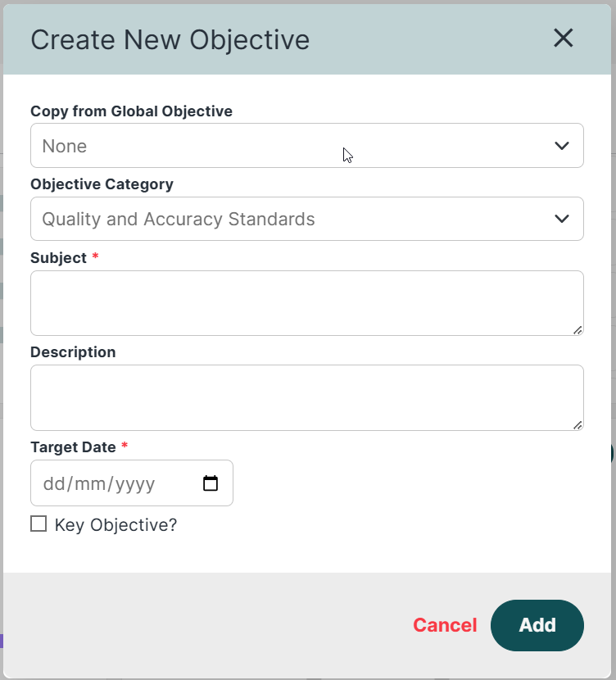Click the 'Key Objective?' label text
Screen dimensions: 616x680
pyautogui.click(x=115, y=525)
